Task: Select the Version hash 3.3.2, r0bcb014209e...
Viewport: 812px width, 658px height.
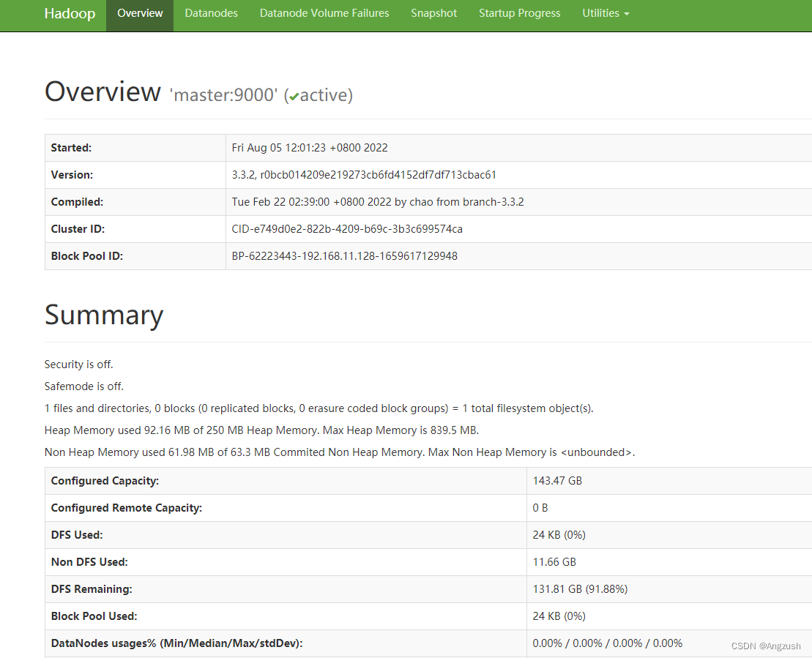Action: (364, 175)
